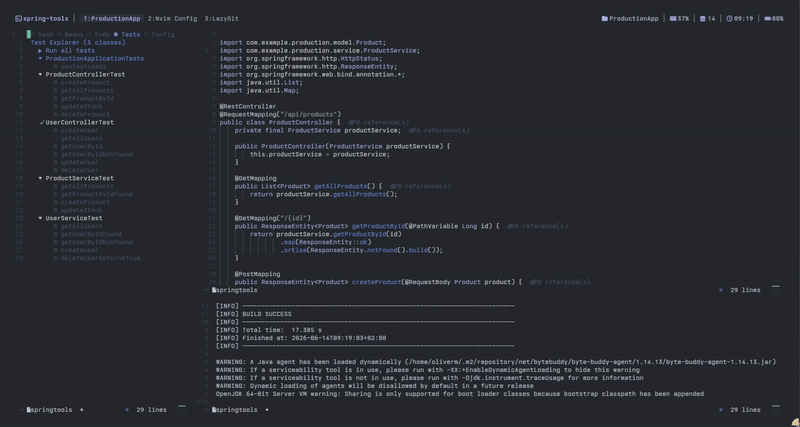Open the Config view label
The width and height of the screenshot is (800, 427).
pyautogui.click(x=163, y=35)
